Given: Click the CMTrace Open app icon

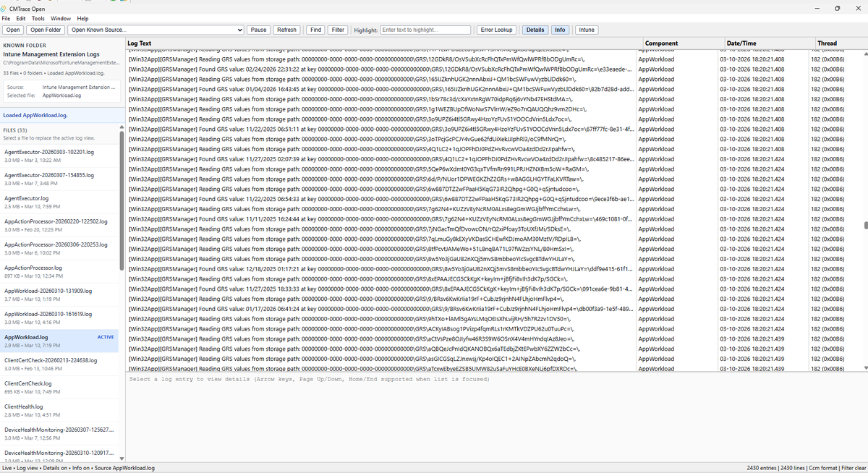Looking at the screenshot, I should (x=5, y=7).
